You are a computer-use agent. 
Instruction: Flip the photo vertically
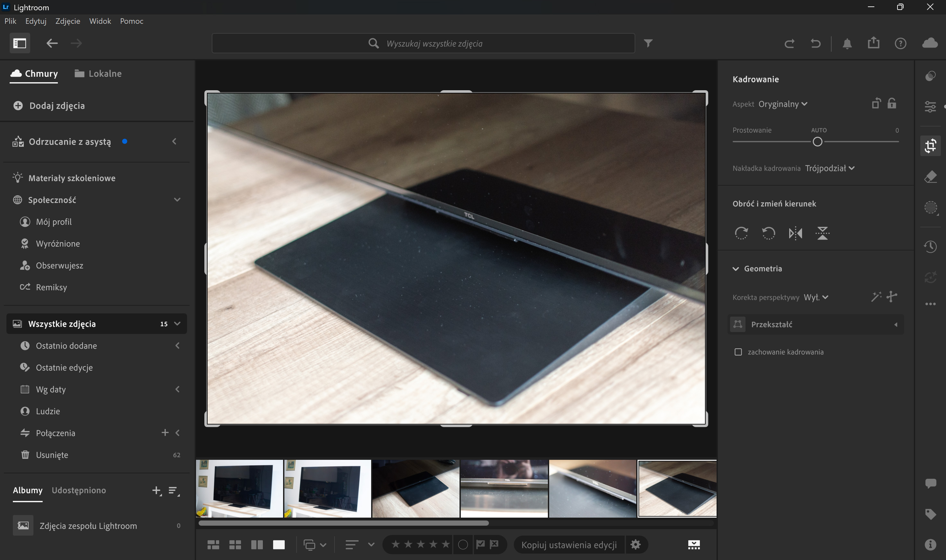[822, 233]
